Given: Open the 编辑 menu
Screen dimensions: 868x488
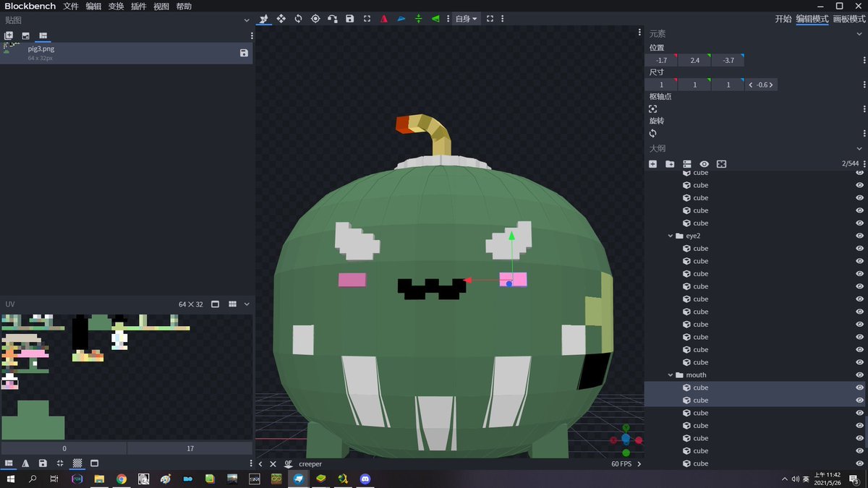Looking at the screenshot, I should (93, 6).
